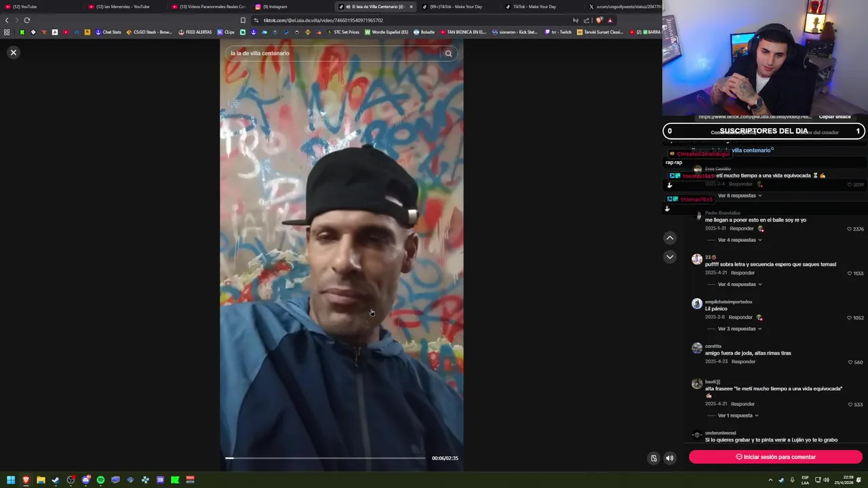Seek along the video progress bar

(325, 458)
